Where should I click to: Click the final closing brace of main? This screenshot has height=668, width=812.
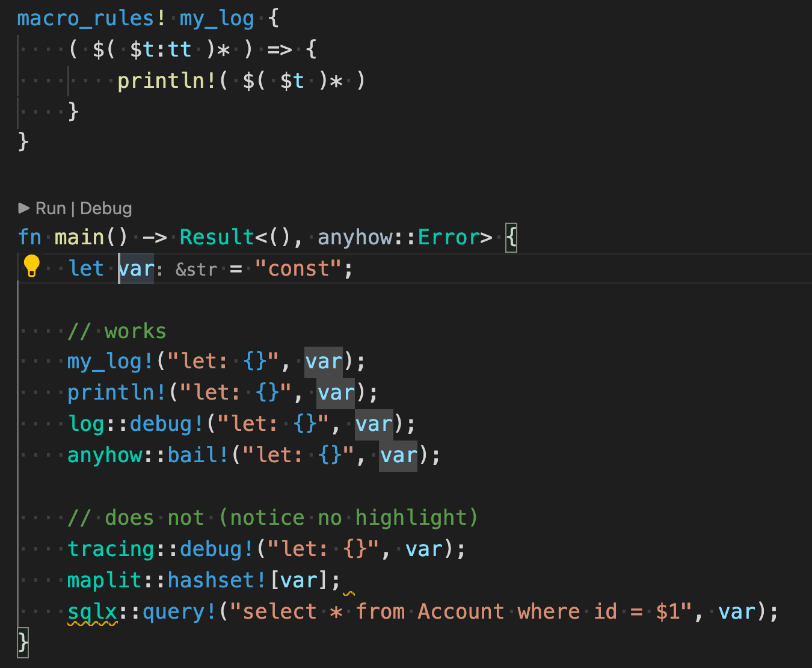[22, 643]
